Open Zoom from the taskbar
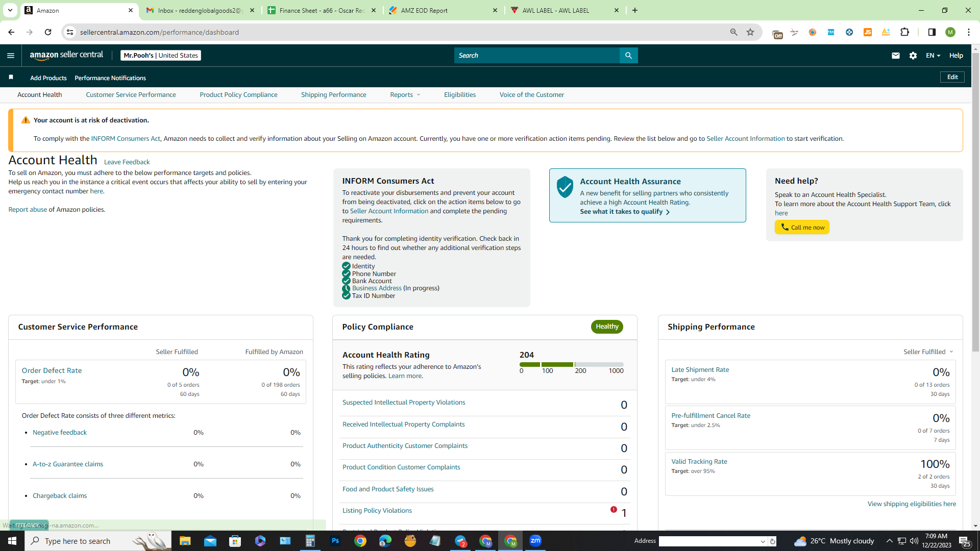 535,541
